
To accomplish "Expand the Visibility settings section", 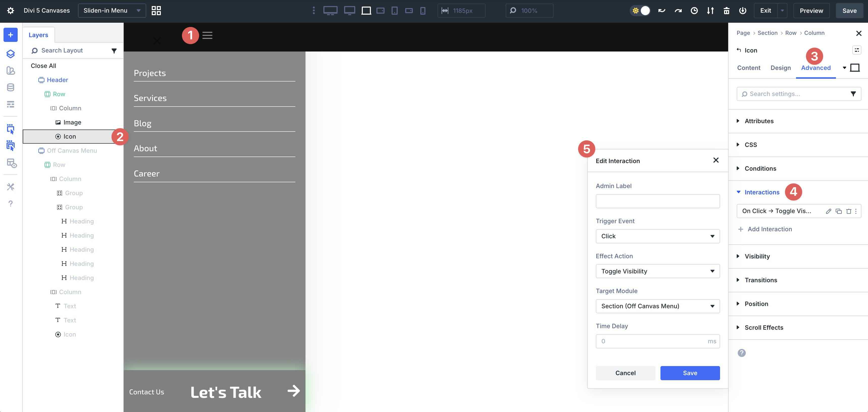I will pos(758,256).
